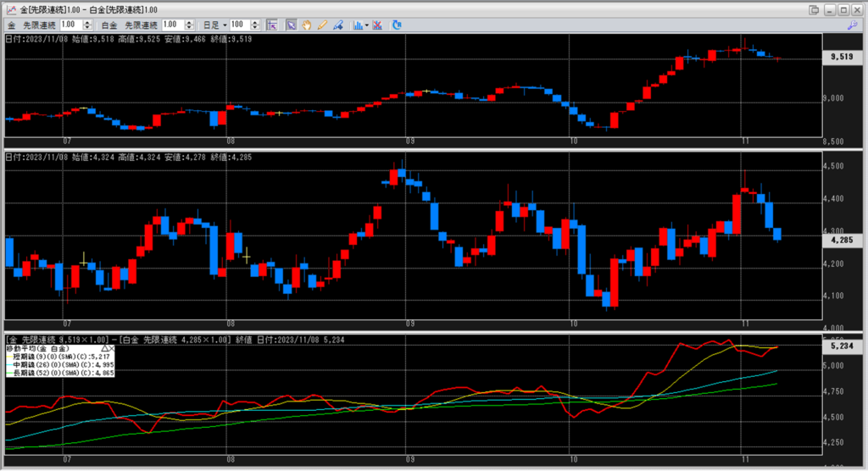Click the crosshair cursor tool icon
868x471 pixels.
(272, 25)
